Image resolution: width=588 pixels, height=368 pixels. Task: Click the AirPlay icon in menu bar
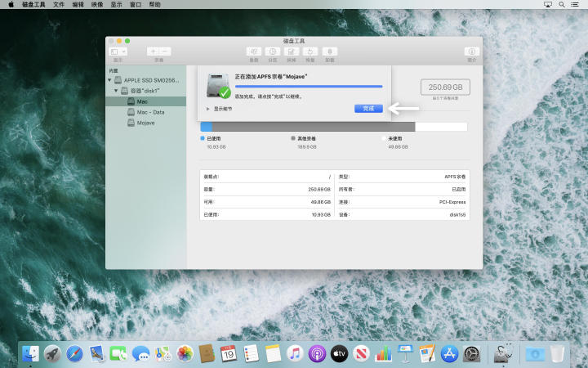[x=548, y=5]
